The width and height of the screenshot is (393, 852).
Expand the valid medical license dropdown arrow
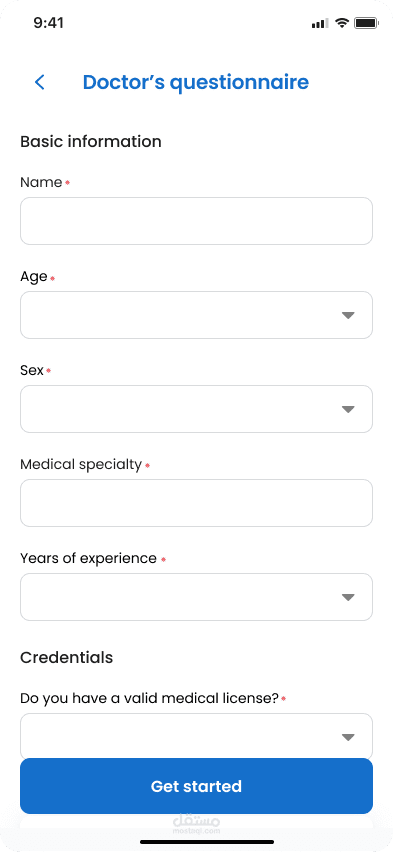[x=348, y=737]
